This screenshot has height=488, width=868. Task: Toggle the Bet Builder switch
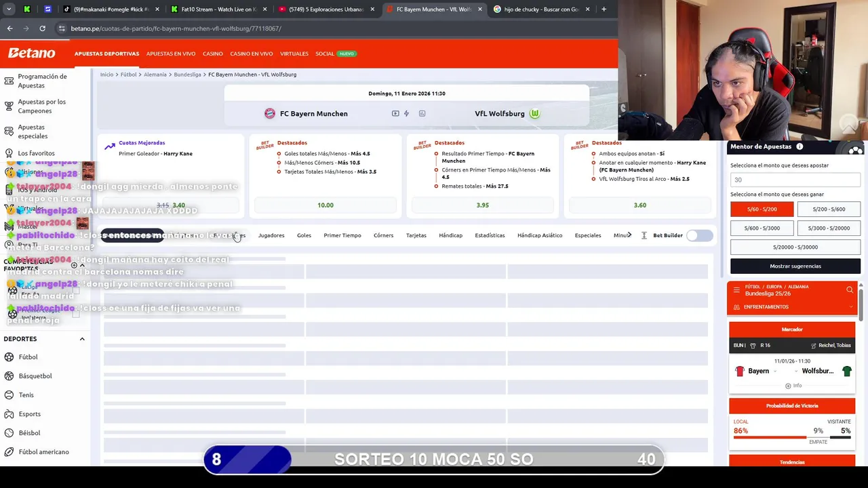coord(699,235)
